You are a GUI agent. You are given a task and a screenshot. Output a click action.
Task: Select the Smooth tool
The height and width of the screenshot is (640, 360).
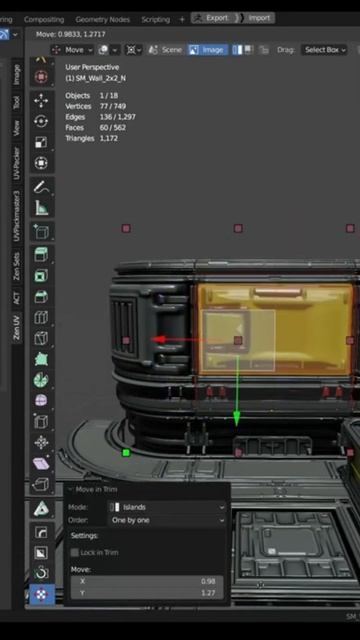(x=41, y=401)
